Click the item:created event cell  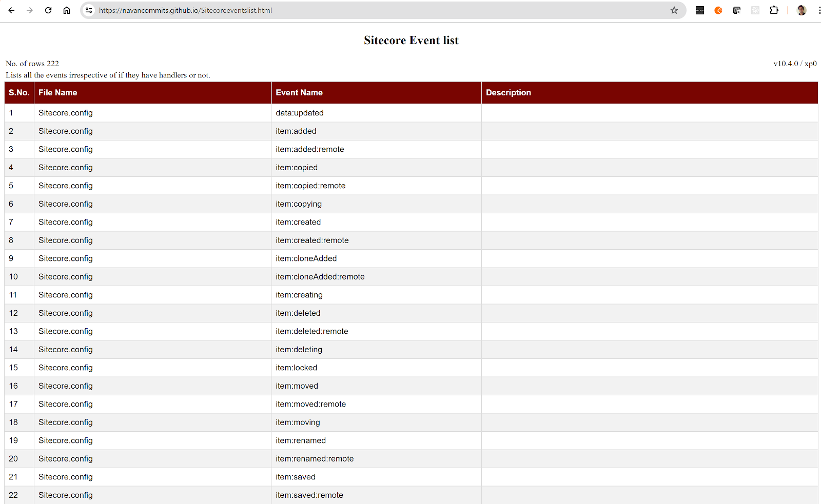tap(377, 222)
